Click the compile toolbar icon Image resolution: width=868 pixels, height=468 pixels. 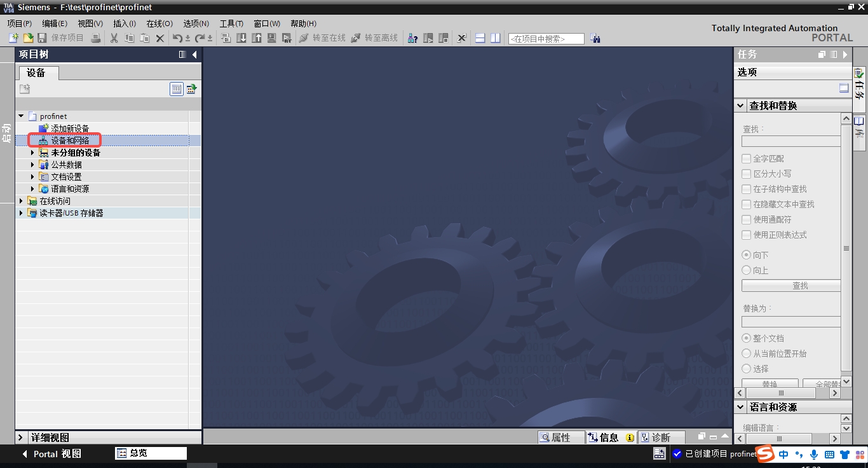point(226,38)
